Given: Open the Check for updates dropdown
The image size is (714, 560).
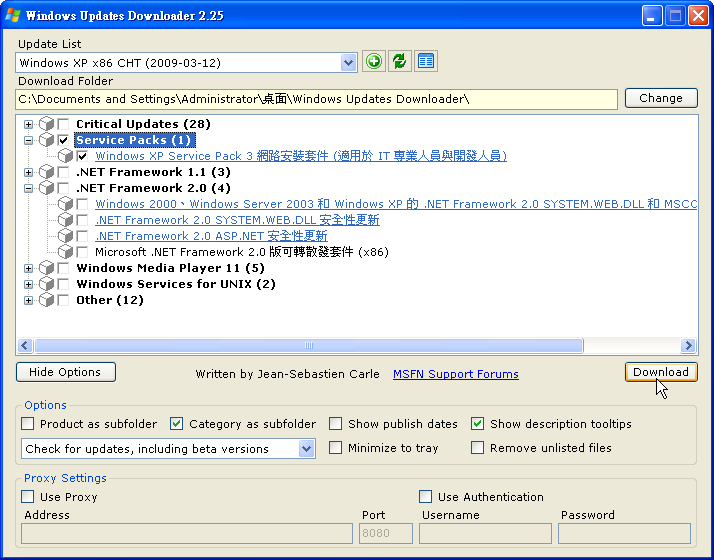Looking at the screenshot, I should tap(306, 449).
